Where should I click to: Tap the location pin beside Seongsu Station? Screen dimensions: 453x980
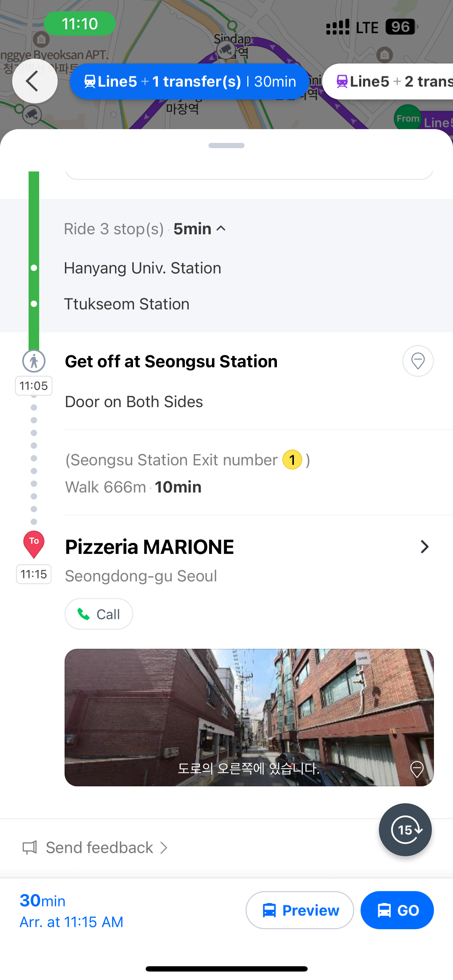418,361
